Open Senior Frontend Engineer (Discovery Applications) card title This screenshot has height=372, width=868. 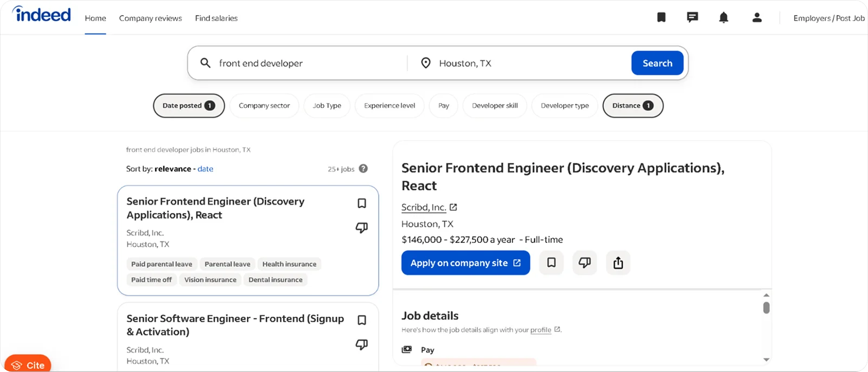[x=215, y=208]
